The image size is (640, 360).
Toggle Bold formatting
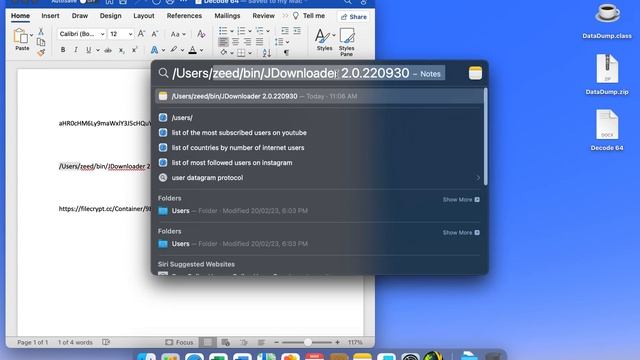pos(63,50)
